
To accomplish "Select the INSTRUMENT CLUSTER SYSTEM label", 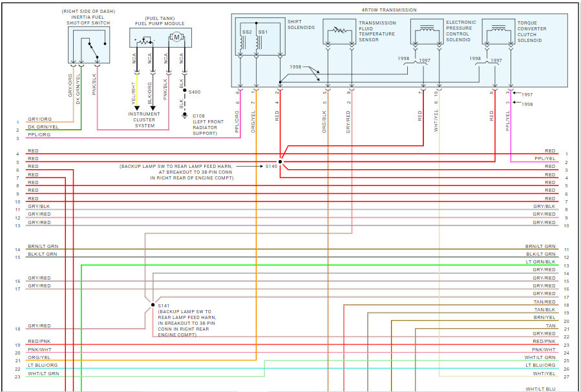I will pos(144,119).
